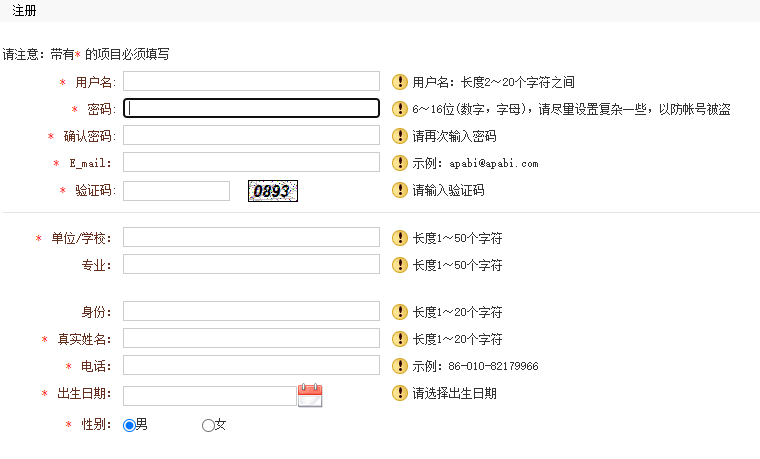
Task: Click the E_mail input field
Action: point(251,162)
